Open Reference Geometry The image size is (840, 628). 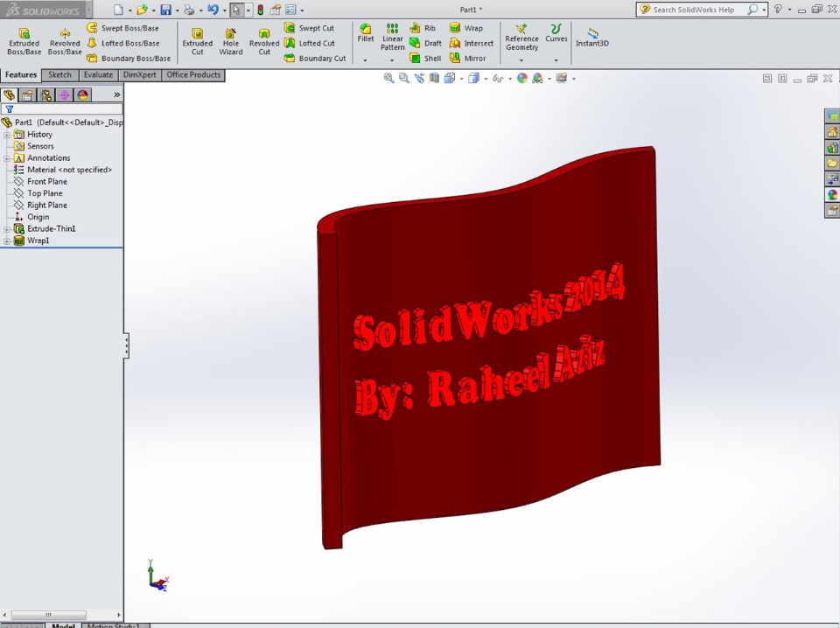(521, 37)
